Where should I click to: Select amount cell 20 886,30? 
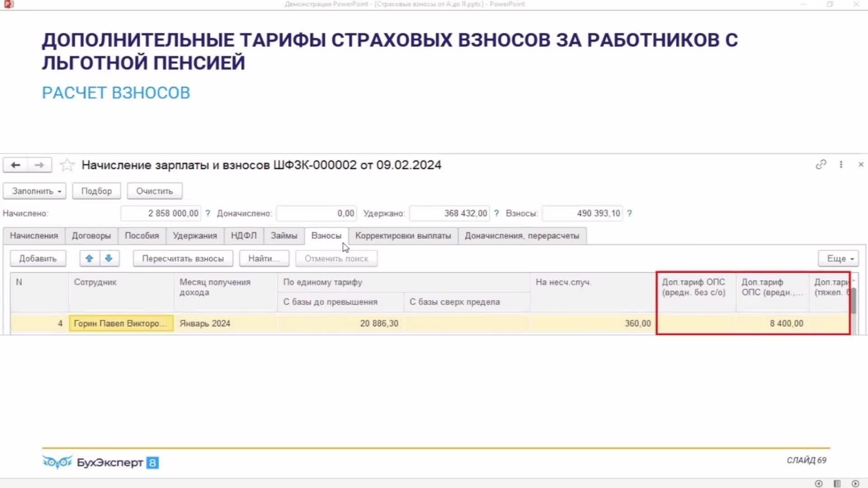341,324
